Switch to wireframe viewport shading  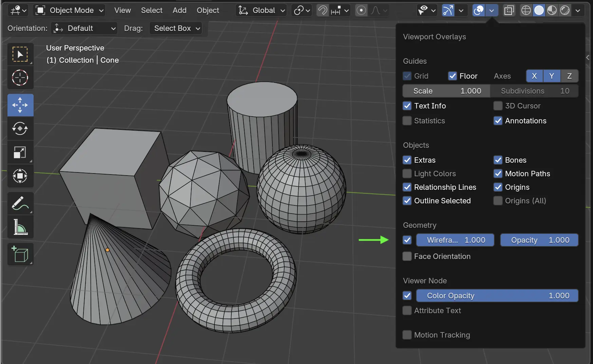tap(526, 11)
